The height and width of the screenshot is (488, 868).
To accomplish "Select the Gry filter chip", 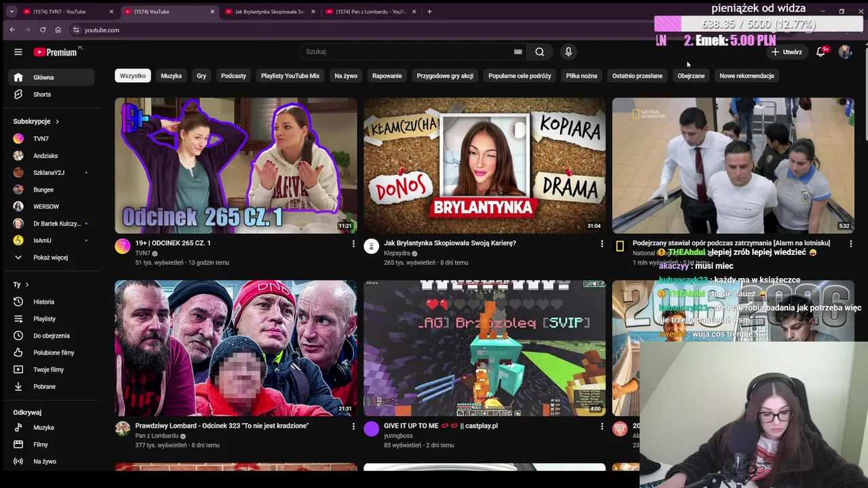I will point(201,76).
